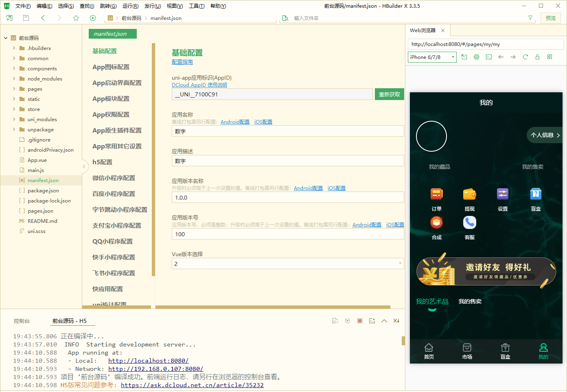Click the save file icon
This screenshot has width=567, height=392.
[26, 18]
